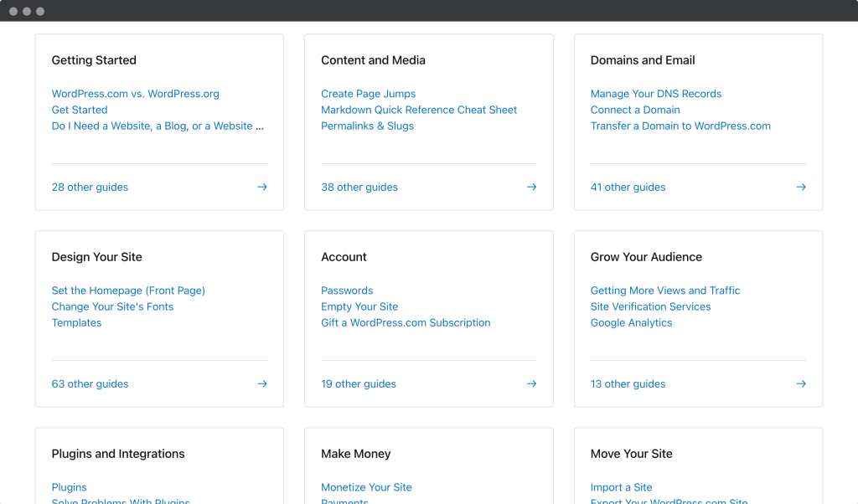
Task: Open Manage Your DNS Records guide
Action: tap(655, 94)
